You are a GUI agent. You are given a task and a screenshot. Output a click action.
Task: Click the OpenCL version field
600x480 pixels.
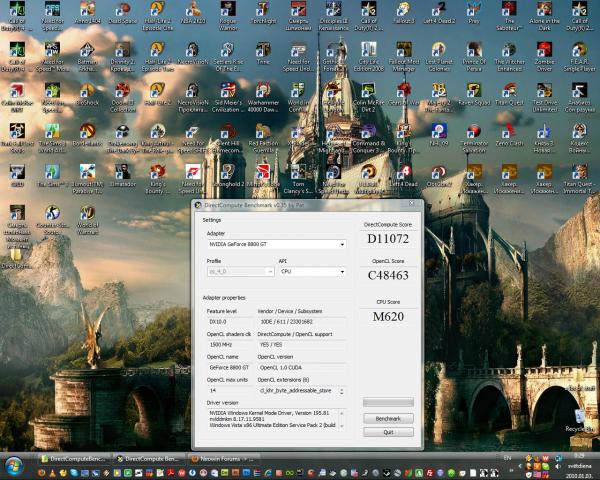(x=302, y=368)
